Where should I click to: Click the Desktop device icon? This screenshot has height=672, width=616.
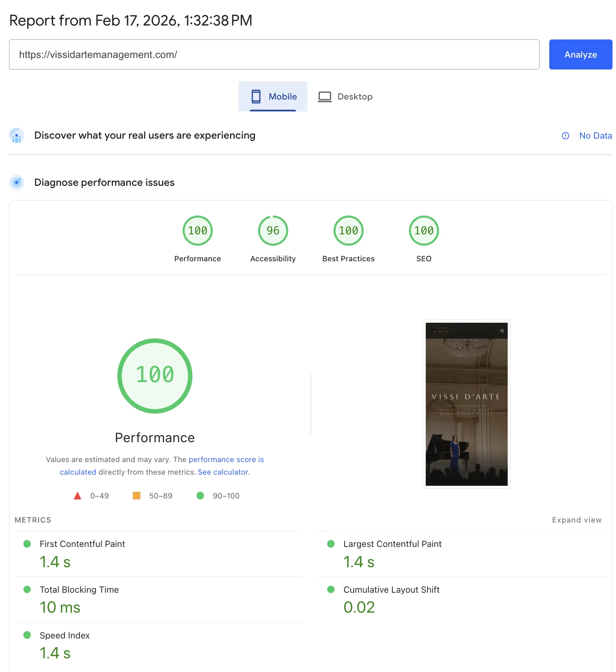(x=325, y=96)
